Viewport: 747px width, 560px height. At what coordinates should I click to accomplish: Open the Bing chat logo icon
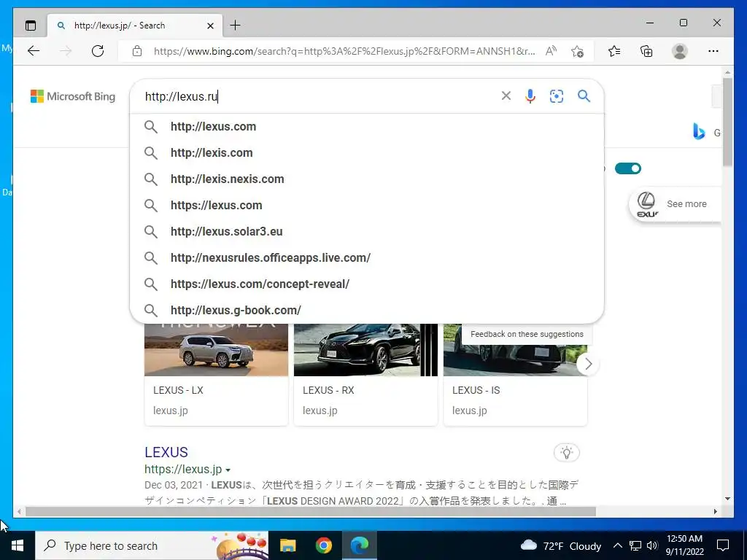(x=699, y=132)
